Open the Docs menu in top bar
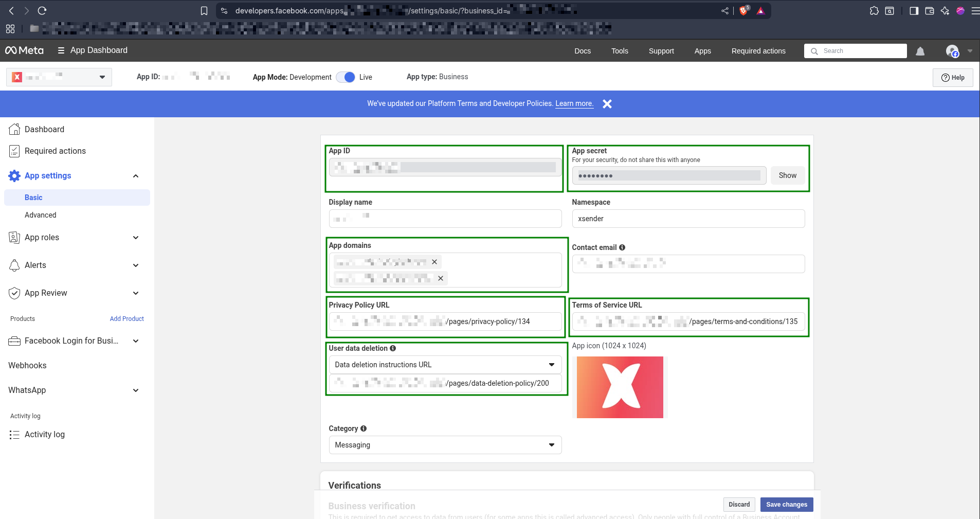Screen dimensions: 980x519 (582, 51)
